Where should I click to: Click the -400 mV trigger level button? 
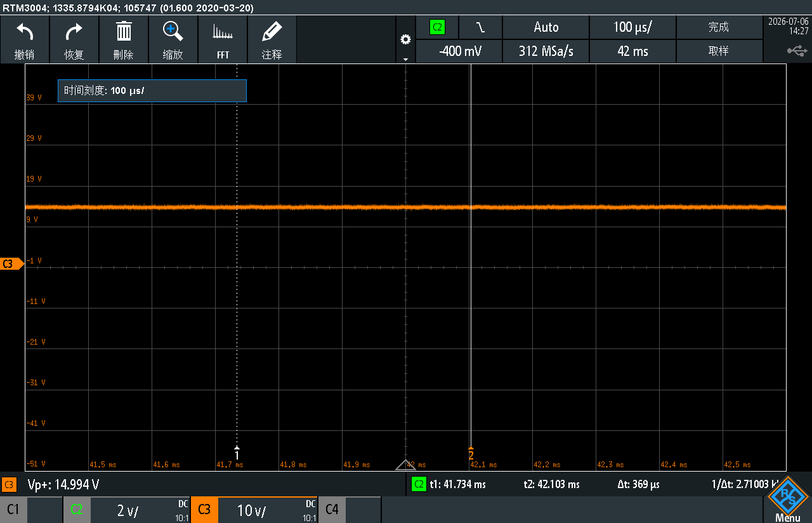pyautogui.click(x=459, y=51)
